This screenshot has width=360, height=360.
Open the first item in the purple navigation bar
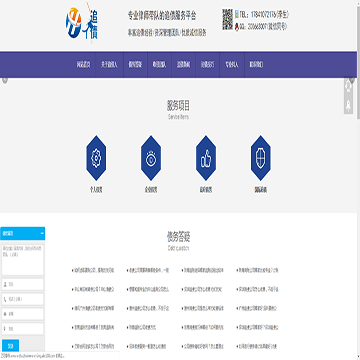click(x=83, y=65)
